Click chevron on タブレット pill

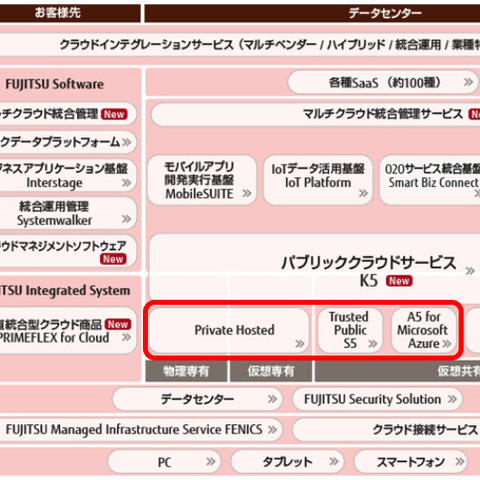click(x=334, y=462)
